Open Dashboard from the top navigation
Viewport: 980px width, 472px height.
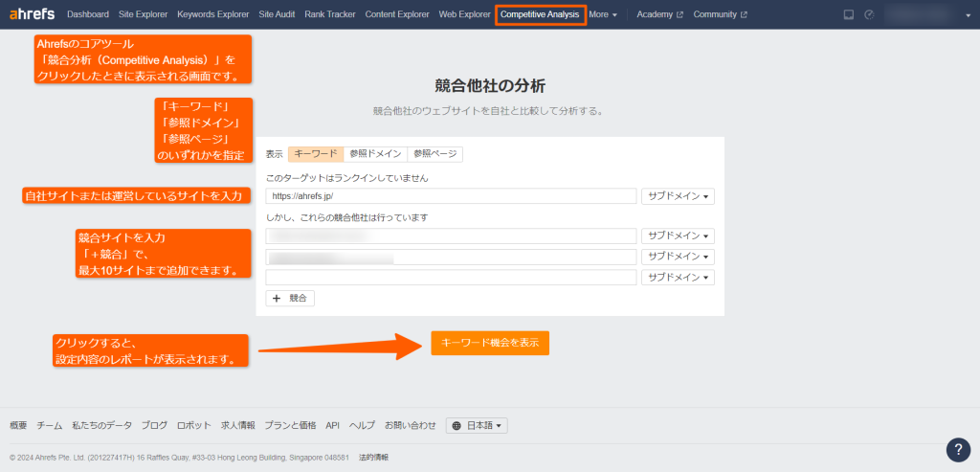tap(87, 14)
